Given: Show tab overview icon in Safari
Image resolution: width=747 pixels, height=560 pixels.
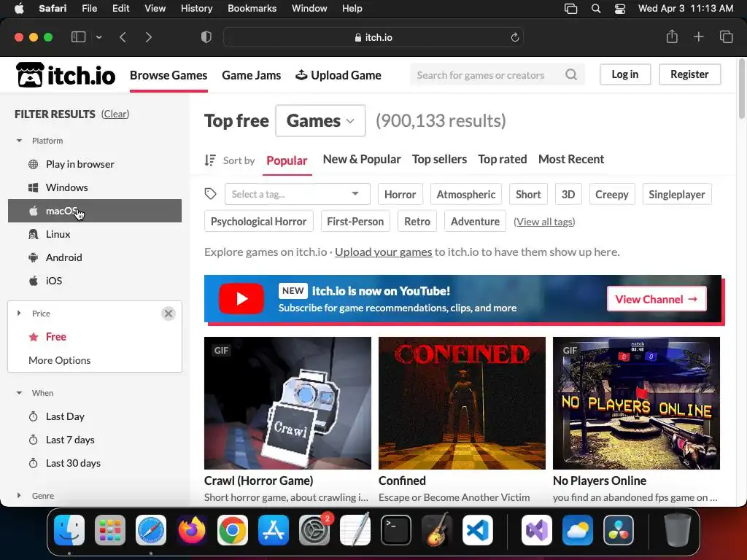Looking at the screenshot, I should click(x=726, y=36).
